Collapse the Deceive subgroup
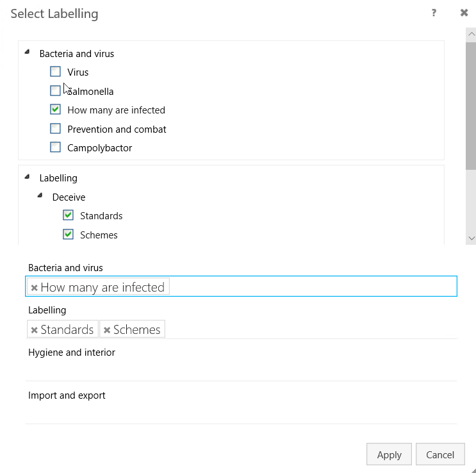Image resolution: width=476 pixels, height=473 pixels. (x=40, y=195)
